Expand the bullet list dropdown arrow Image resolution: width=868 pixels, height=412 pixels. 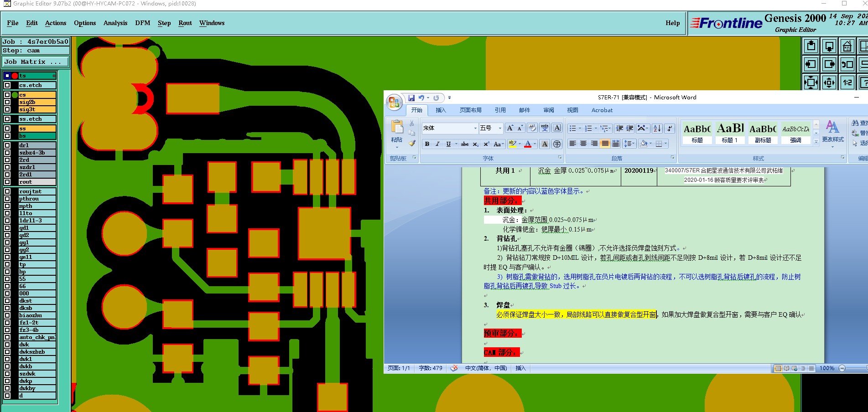point(580,129)
